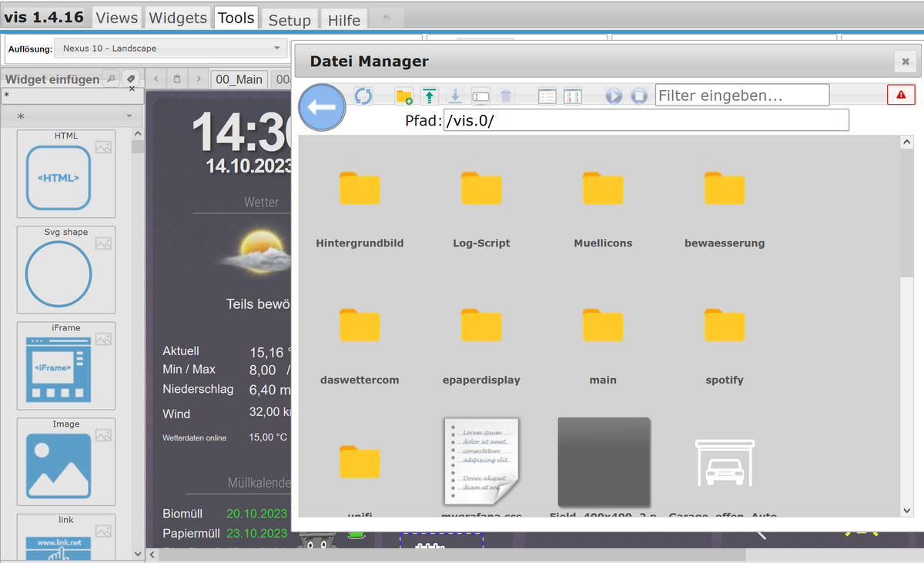Viewport: 924px width, 563px height.
Task: Click the Biomüll date 20.10.2023
Action: 256,513
